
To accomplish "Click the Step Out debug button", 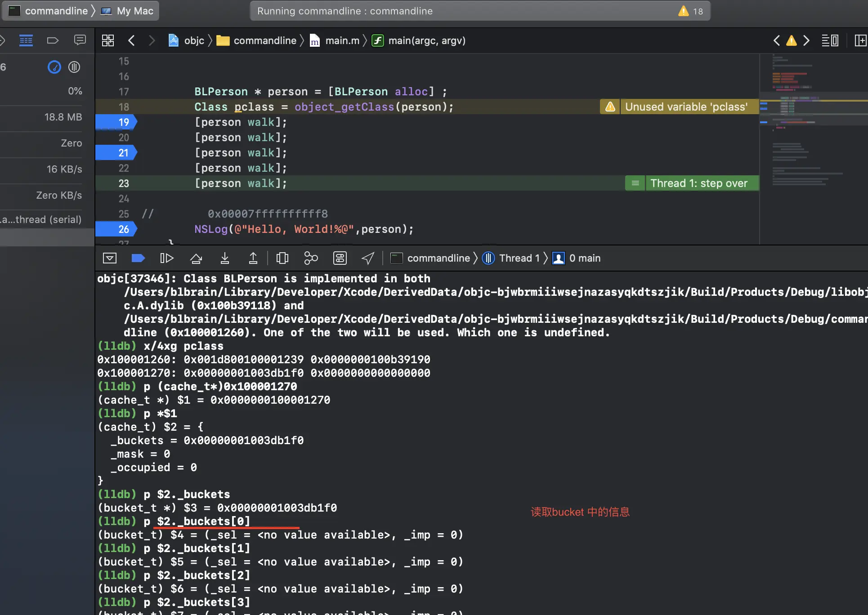I will point(253,258).
